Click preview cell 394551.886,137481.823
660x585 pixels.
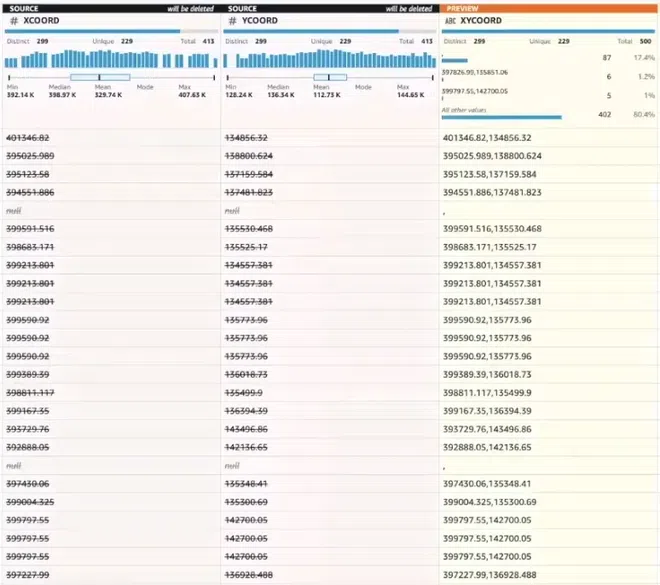tap(492, 192)
